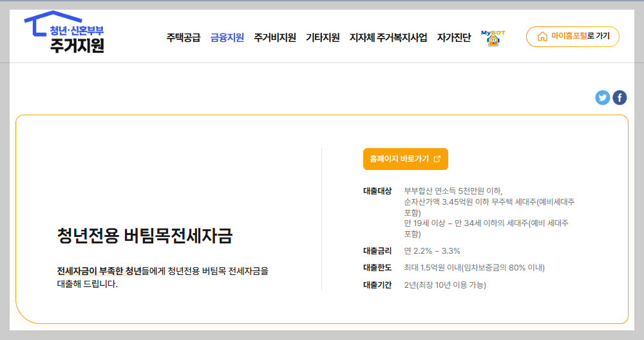The image size is (644, 340).
Task: Select the 금융지원 menu item
Action: [x=227, y=38]
